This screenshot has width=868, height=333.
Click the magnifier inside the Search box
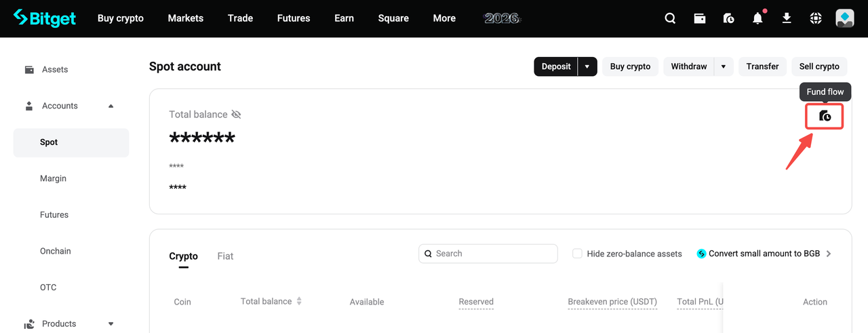428,254
